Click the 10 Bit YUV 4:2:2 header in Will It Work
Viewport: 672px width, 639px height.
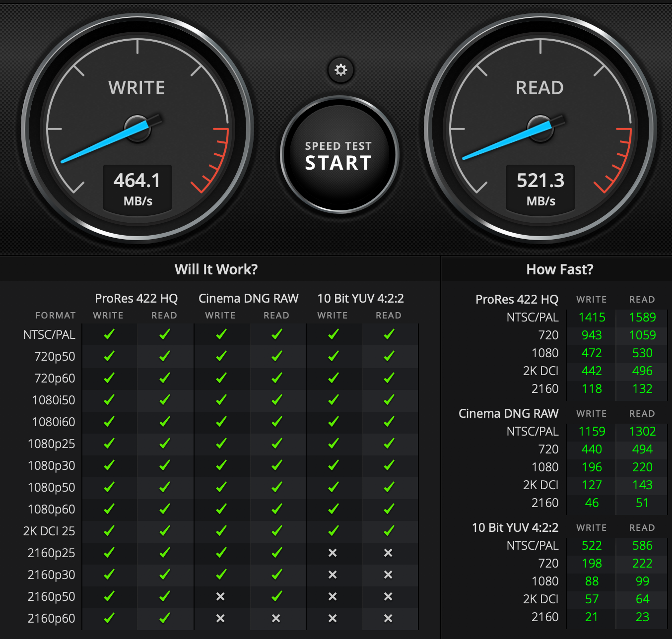[361, 298]
